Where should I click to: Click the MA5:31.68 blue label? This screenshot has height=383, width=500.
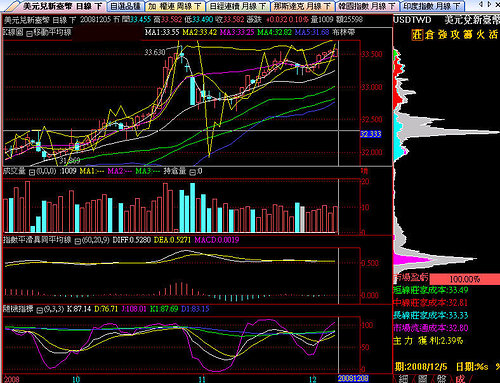pyautogui.click(x=312, y=33)
